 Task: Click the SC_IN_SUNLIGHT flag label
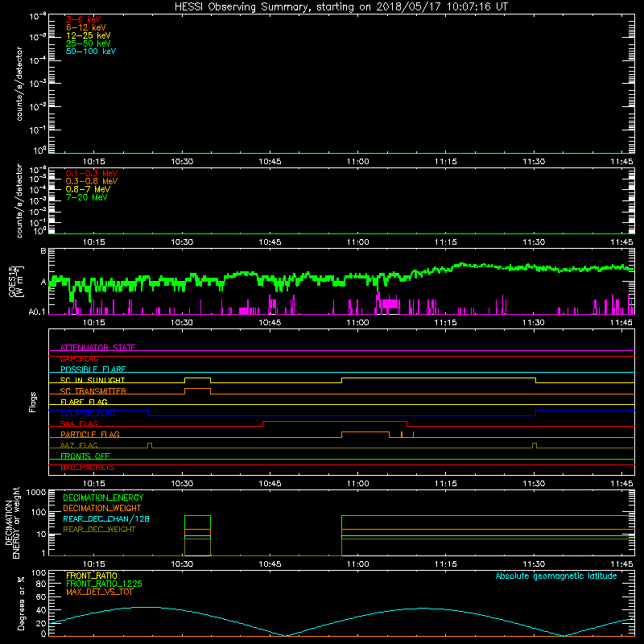tap(93, 380)
